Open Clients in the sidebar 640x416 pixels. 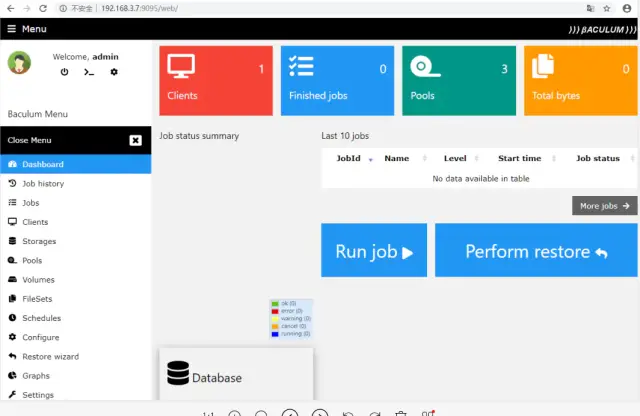click(76, 222)
